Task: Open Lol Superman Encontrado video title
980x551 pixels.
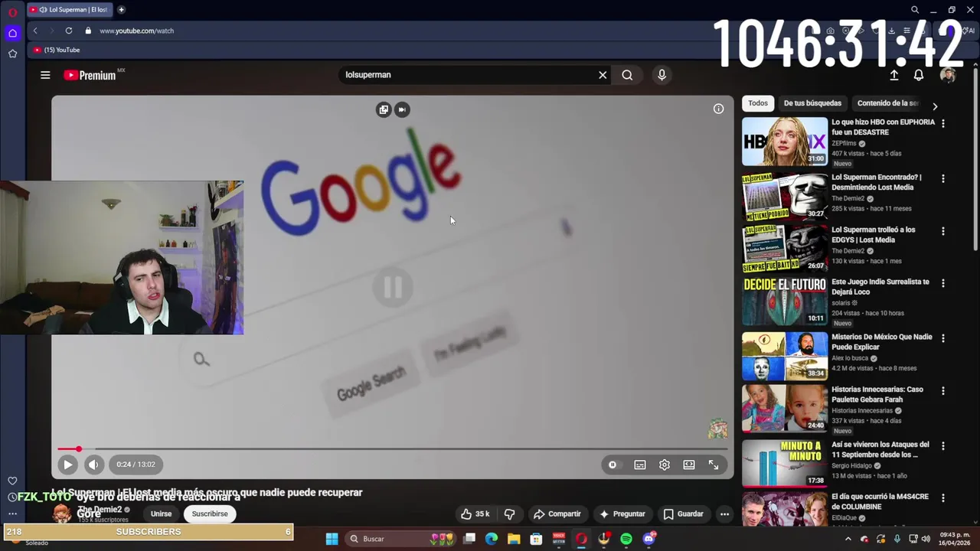Action: [x=877, y=182]
